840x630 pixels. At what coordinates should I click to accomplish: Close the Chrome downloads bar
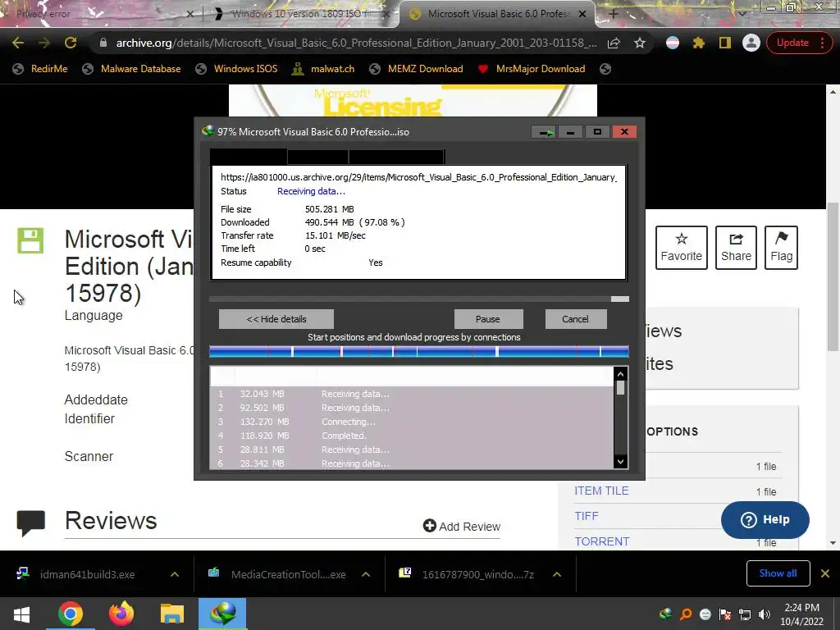tap(825, 573)
